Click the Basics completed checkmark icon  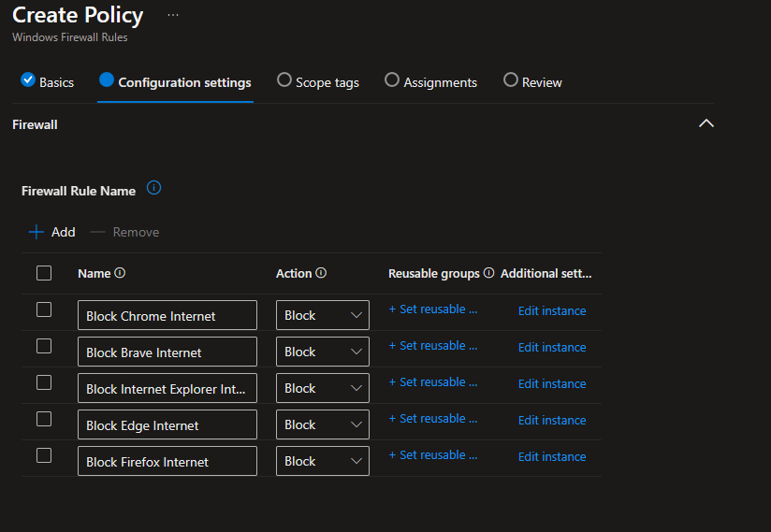pyautogui.click(x=28, y=80)
